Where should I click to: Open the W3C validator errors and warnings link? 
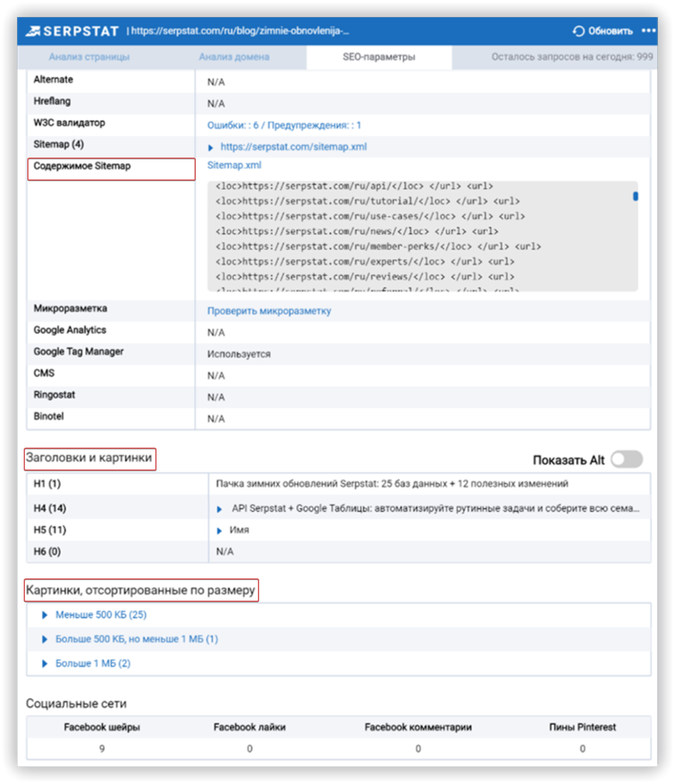click(x=284, y=125)
